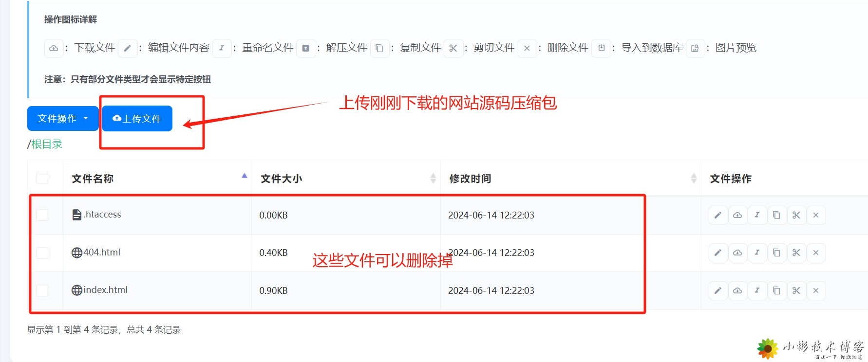
Task: Click the legend rename file icon
Action: click(222, 48)
